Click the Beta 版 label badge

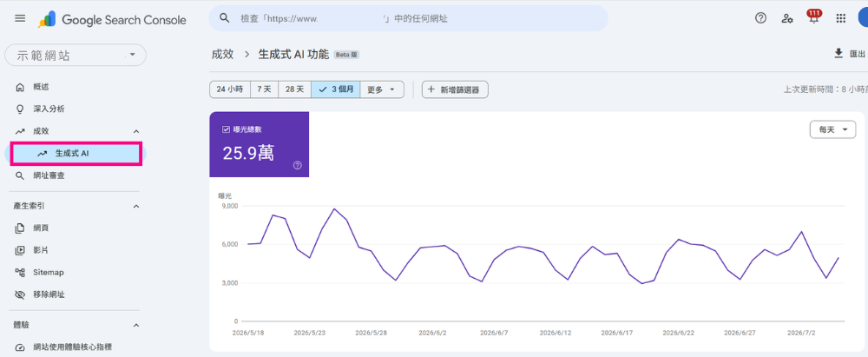pyautogui.click(x=347, y=55)
